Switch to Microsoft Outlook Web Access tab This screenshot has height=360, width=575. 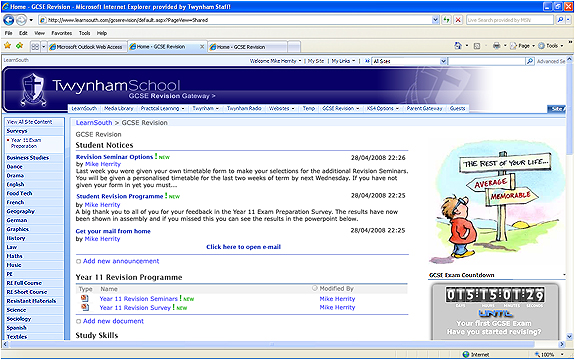[x=87, y=47]
